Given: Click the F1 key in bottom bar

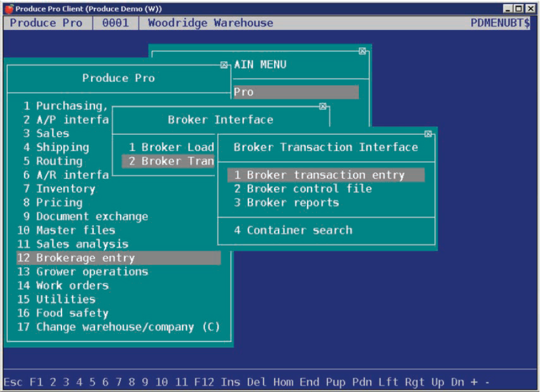Looking at the screenshot, I should click(x=36, y=382).
